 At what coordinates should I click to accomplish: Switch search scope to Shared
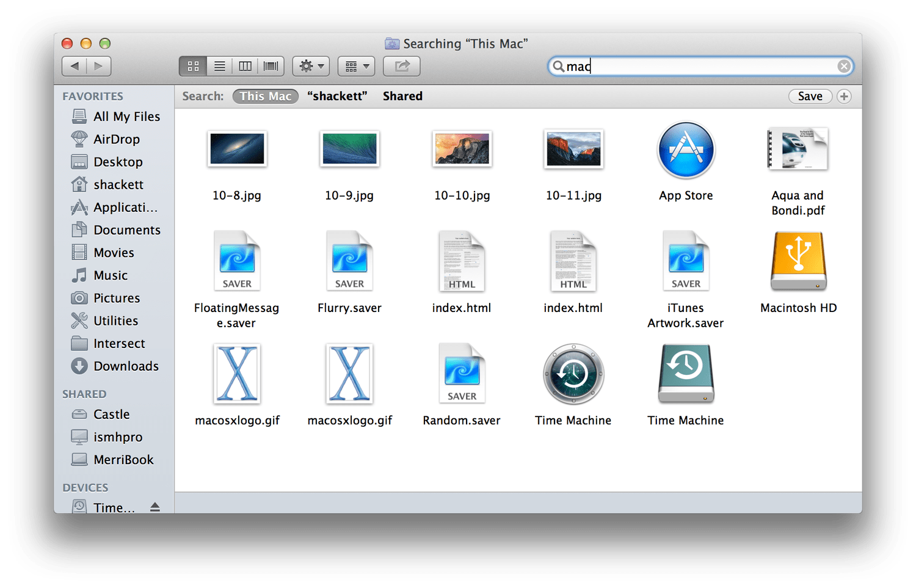(x=402, y=96)
